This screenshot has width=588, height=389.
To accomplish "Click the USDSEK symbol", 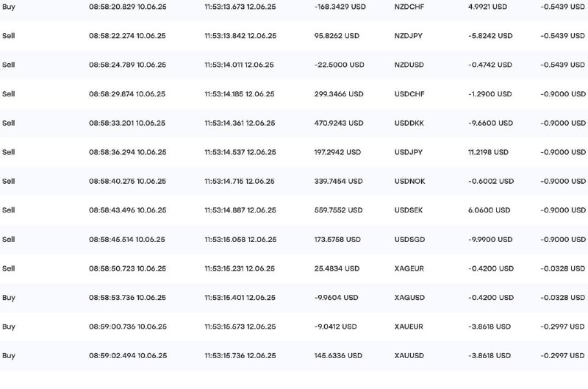I will tap(409, 210).
